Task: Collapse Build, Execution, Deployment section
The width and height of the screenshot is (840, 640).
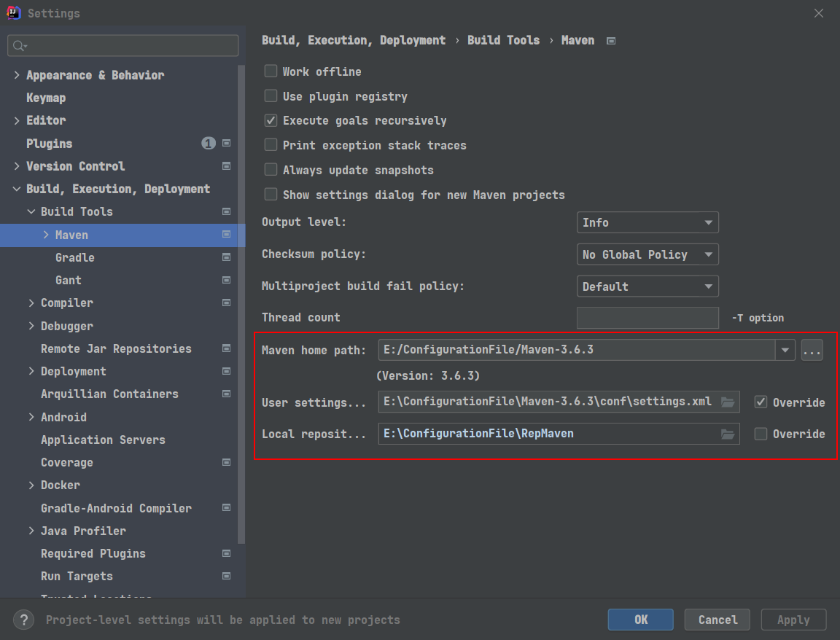Action: point(17,189)
